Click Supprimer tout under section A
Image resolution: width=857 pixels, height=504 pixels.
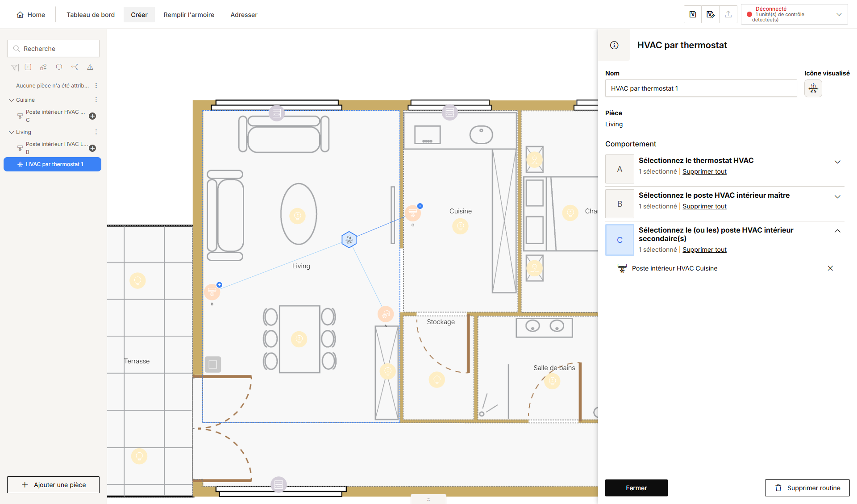tap(704, 171)
